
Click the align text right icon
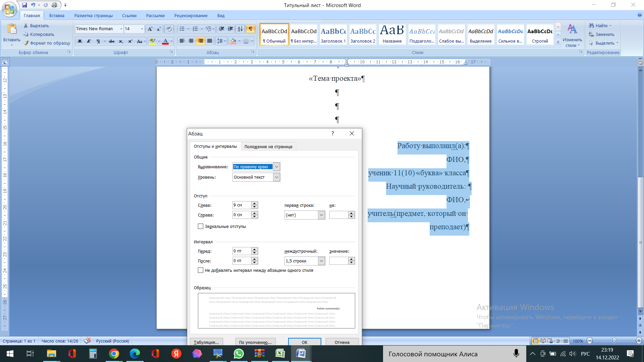[x=200, y=41]
